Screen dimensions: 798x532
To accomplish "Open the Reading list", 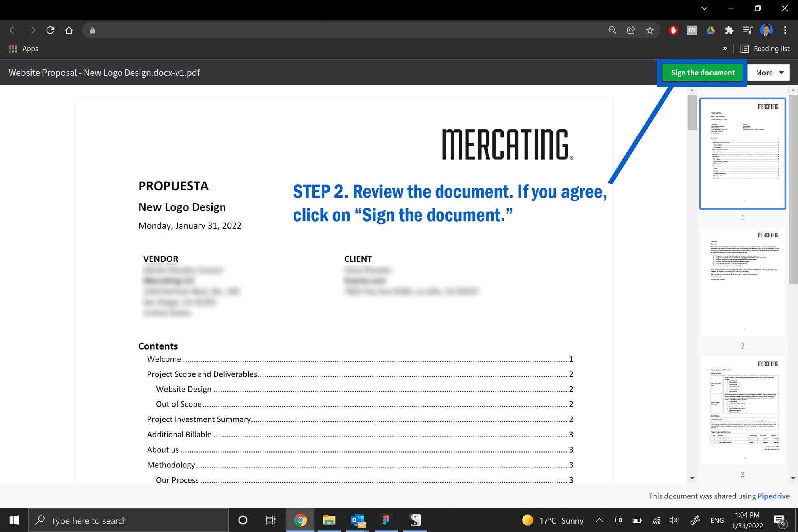I will tap(765, 49).
